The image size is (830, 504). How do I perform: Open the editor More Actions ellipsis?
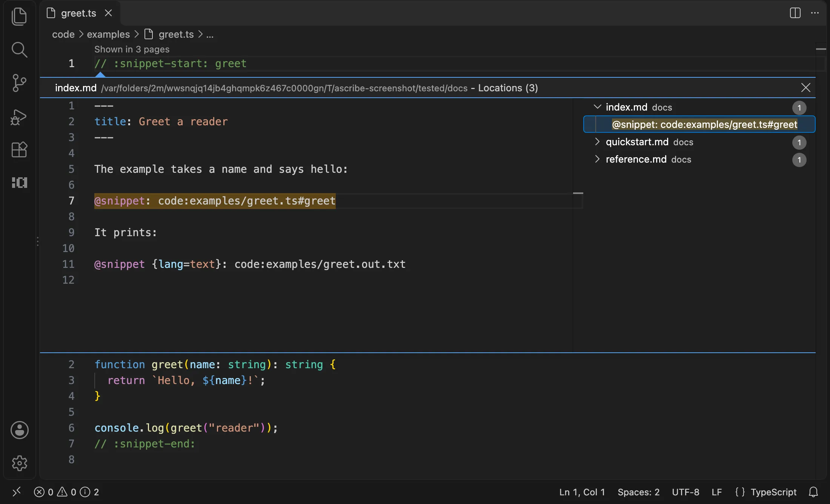click(x=815, y=13)
